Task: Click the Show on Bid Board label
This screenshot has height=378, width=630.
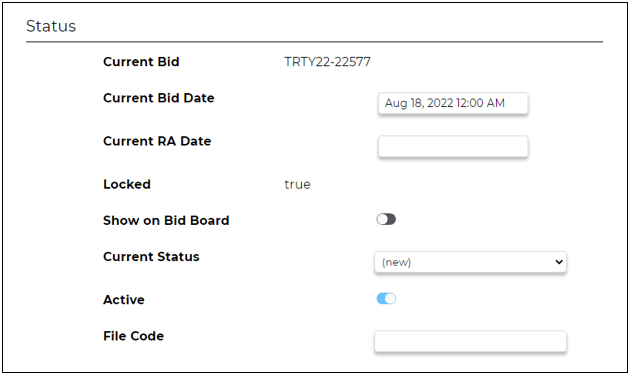Action: pyautogui.click(x=166, y=221)
